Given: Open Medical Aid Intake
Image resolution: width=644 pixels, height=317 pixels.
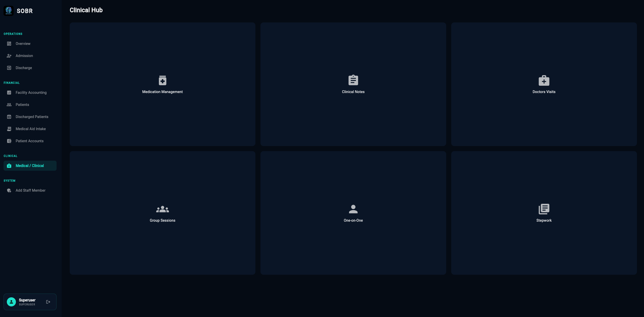Looking at the screenshot, I should point(30,129).
